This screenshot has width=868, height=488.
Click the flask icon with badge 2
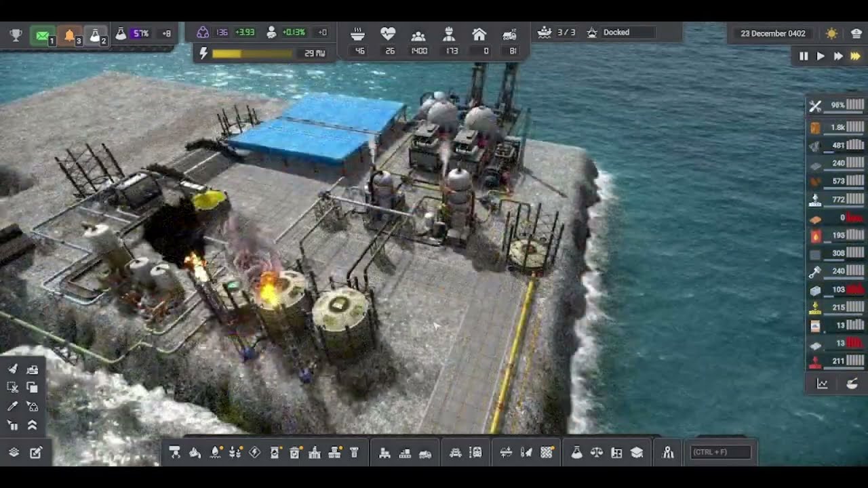click(95, 35)
